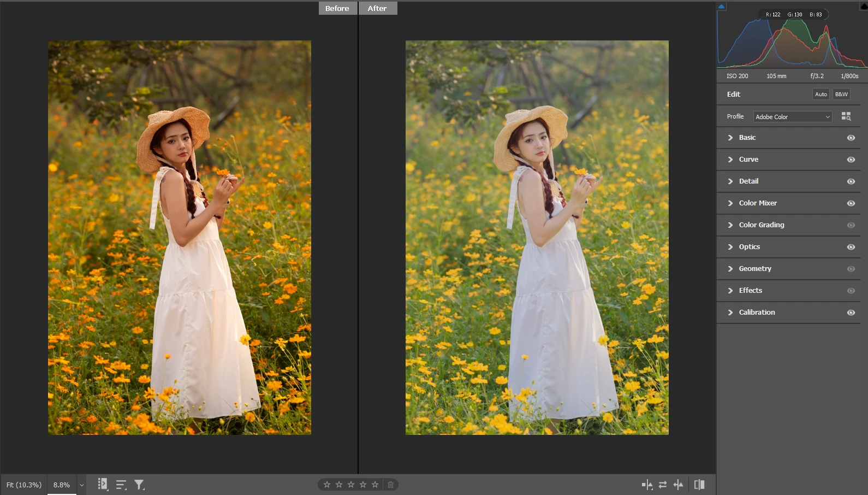
Task: Swap before and after settings
Action: click(662, 485)
